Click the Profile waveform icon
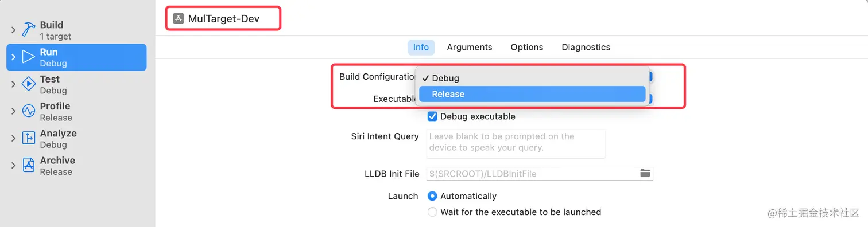Screen dimensions: 868x227 pos(29,111)
